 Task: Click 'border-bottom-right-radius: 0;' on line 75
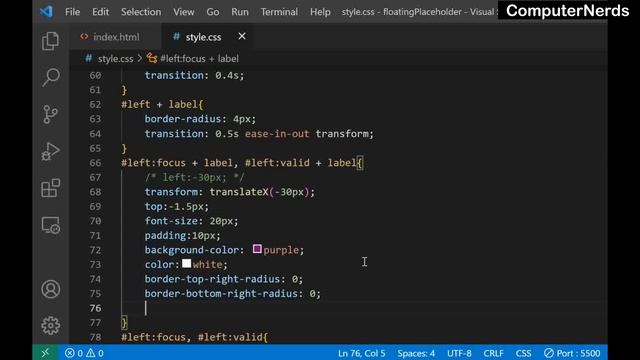(233, 294)
